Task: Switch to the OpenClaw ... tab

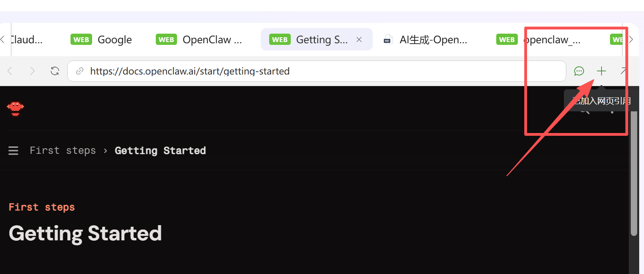Action: pos(199,40)
